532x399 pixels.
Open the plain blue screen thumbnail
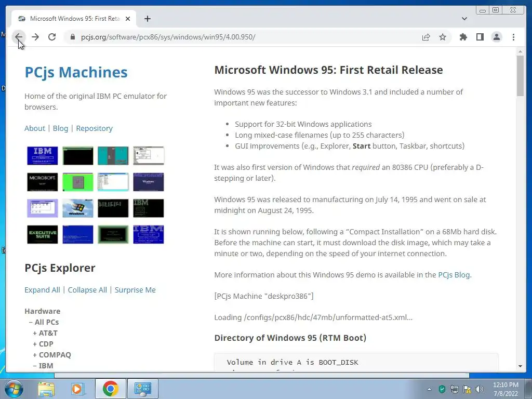click(78, 234)
